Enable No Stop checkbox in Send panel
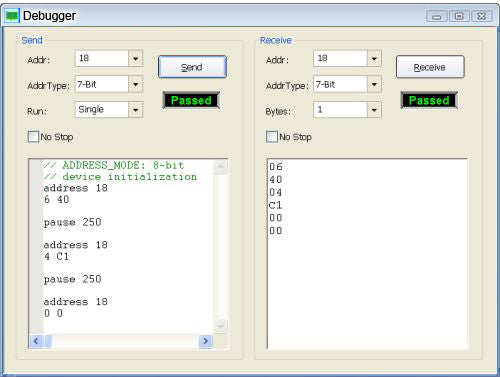The width and height of the screenshot is (500, 377). click(x=33, y=137)
